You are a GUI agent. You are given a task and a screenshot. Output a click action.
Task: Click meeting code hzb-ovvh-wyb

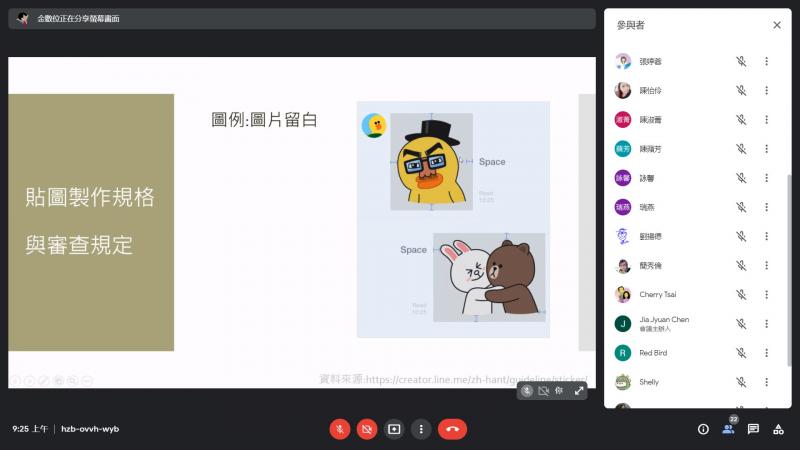90,429
